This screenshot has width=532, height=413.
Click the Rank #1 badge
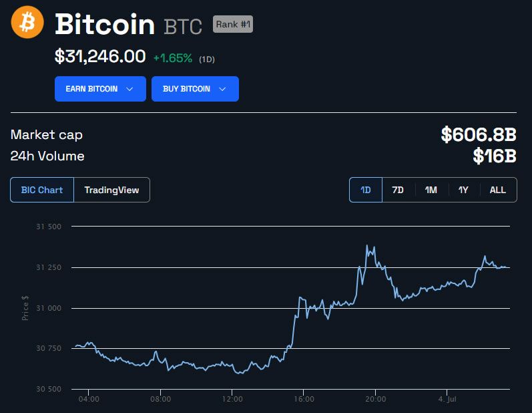pos(233,25)
